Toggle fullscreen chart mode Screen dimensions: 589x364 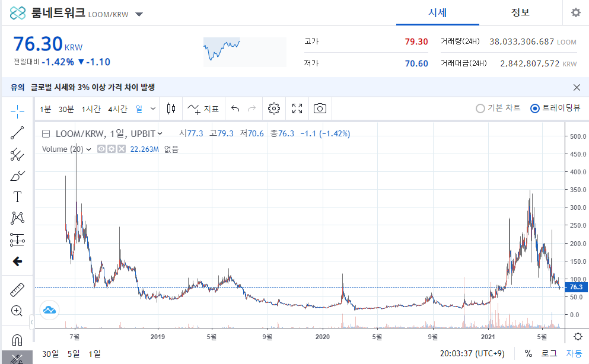click(297, 109)
